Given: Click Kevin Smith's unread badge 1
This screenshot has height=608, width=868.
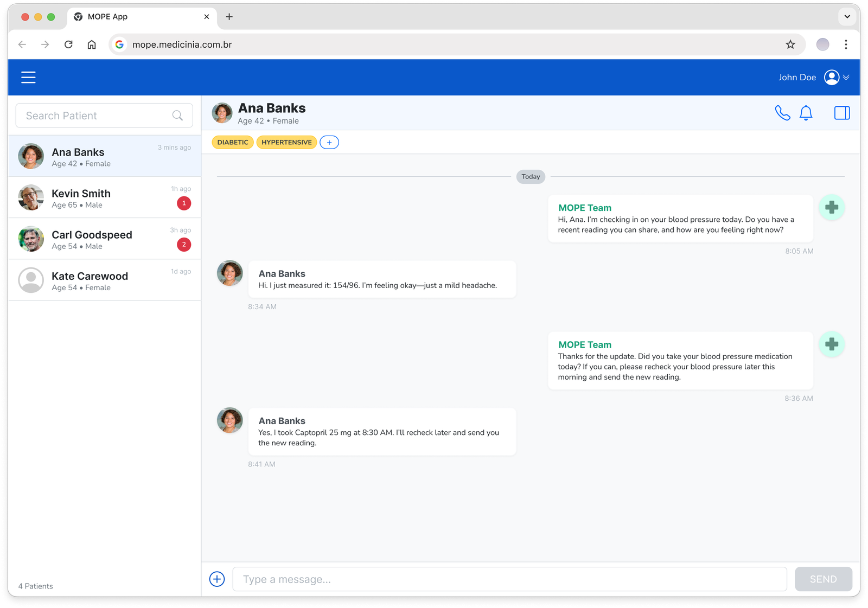Looking at the screenshot, I should [184, 203].
